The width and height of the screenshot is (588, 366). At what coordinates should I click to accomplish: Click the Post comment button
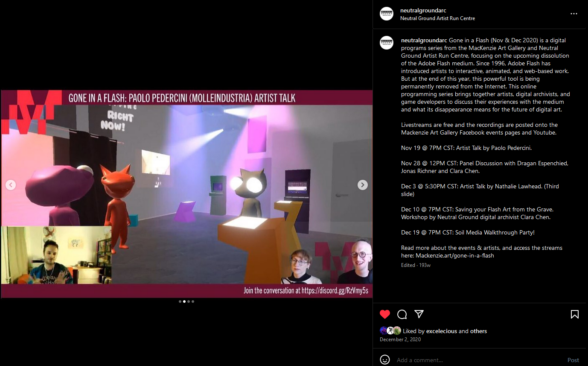coord(573,360)
